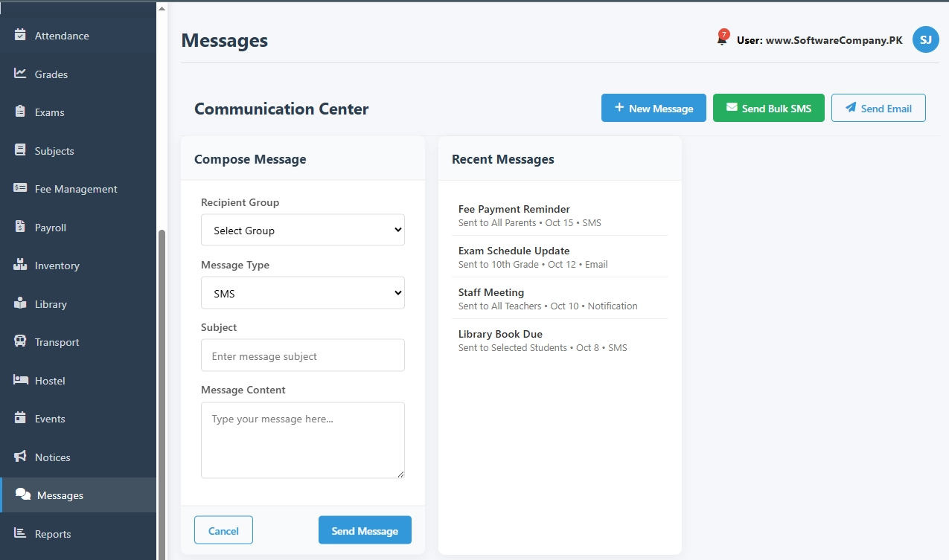Go to Reports in the sidebar
The height and width of the screenshot is (560, 949).
coord(53,534)
